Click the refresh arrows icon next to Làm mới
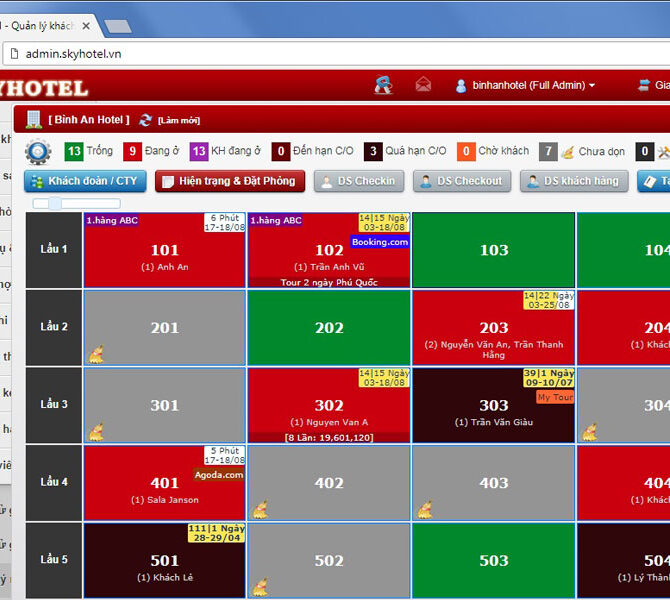Image resolution: width=670 pixels, height=600 pixels. pos(146,120)
